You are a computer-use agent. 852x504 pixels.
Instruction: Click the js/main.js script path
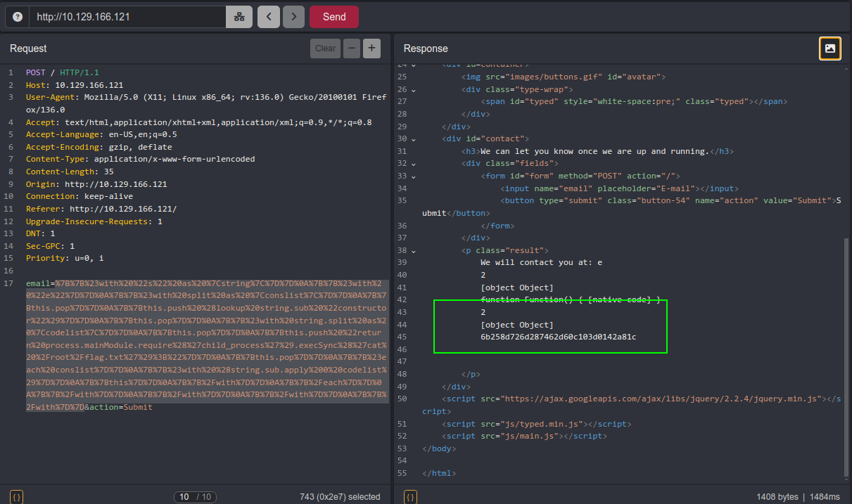(523, 437)
